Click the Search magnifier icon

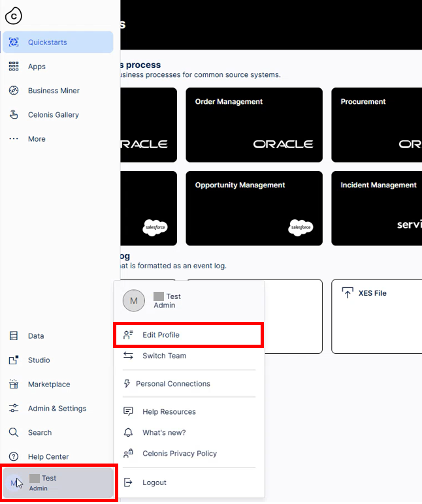tap(14, 432)
